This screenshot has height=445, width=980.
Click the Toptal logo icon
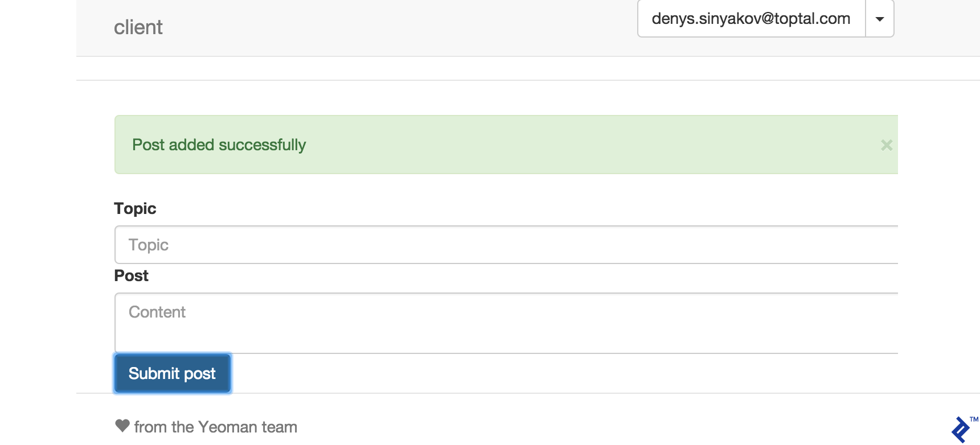point(961,430)
